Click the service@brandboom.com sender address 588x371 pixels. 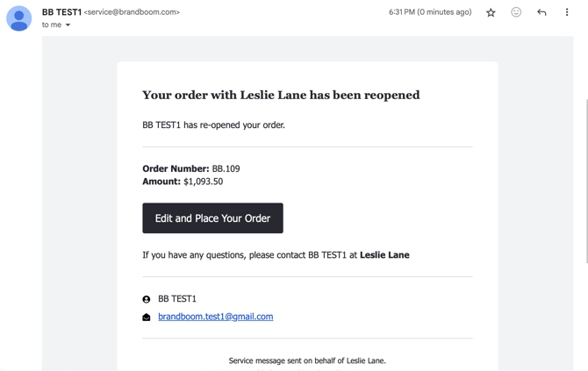(x=132, y=12)
